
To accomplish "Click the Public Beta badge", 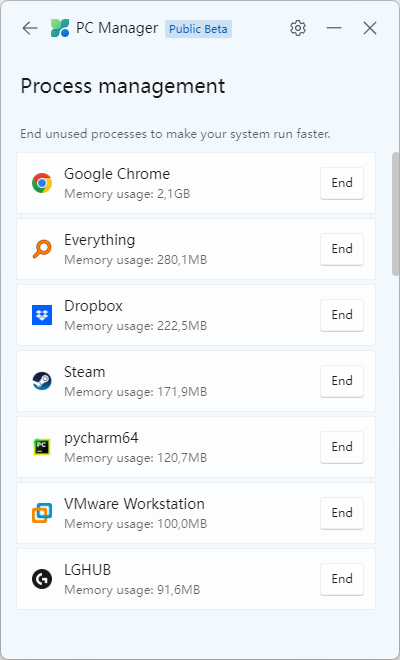I will (198, 29).
